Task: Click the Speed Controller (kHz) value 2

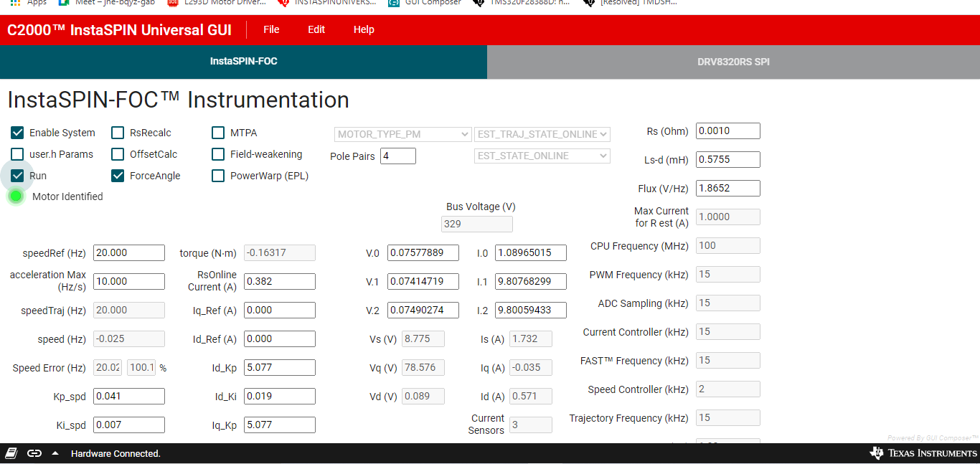Action: [x=728, y=389]
